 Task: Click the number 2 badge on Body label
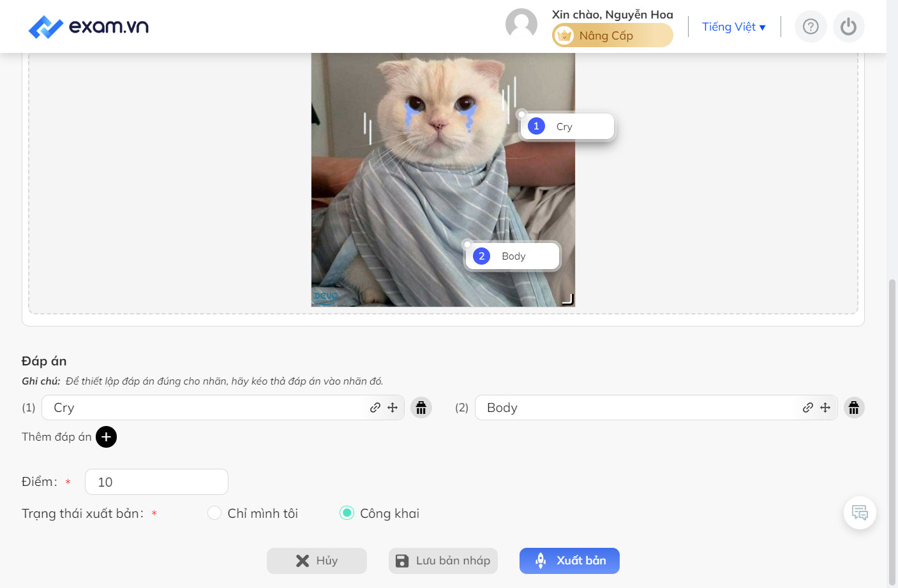coord(482,256)
